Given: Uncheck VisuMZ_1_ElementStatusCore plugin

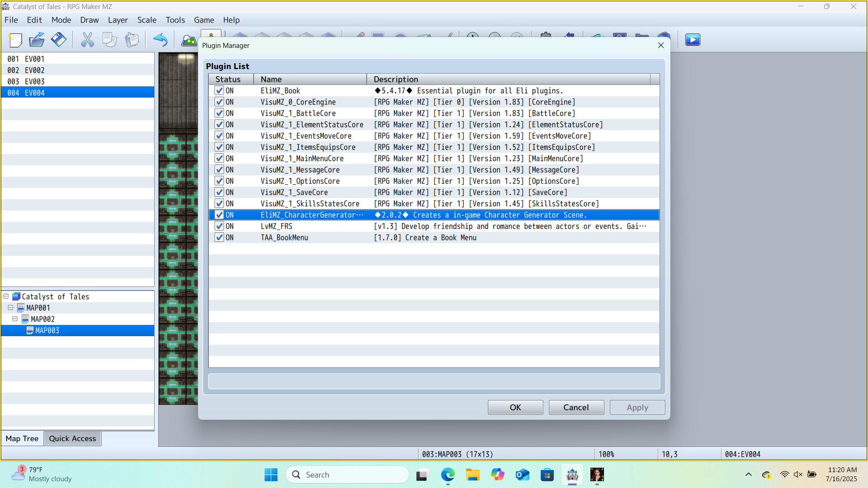Looking at the screenshot, I should (x=219, y=125).
